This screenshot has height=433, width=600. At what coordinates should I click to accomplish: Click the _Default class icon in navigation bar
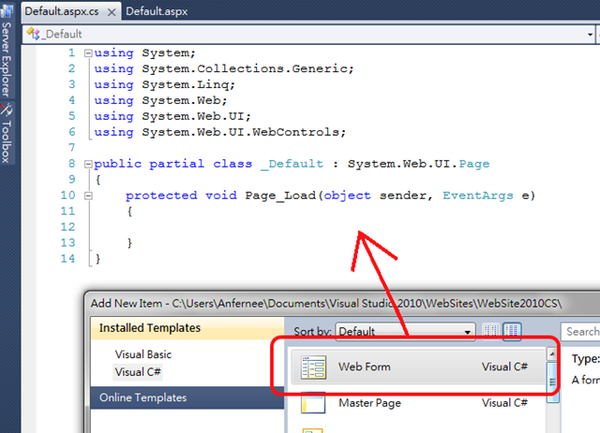(x=34, y=34)
